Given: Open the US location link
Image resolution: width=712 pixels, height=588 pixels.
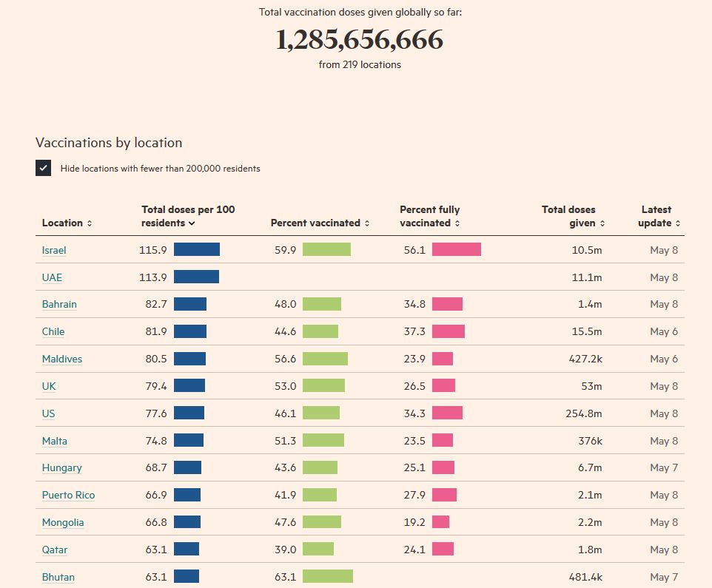Looking at the screenshot, I should tap(48, 414).
